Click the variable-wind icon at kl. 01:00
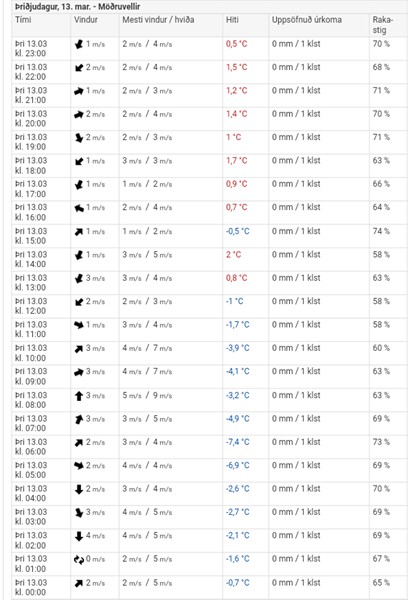408x600 pixels. click(79, 559)
